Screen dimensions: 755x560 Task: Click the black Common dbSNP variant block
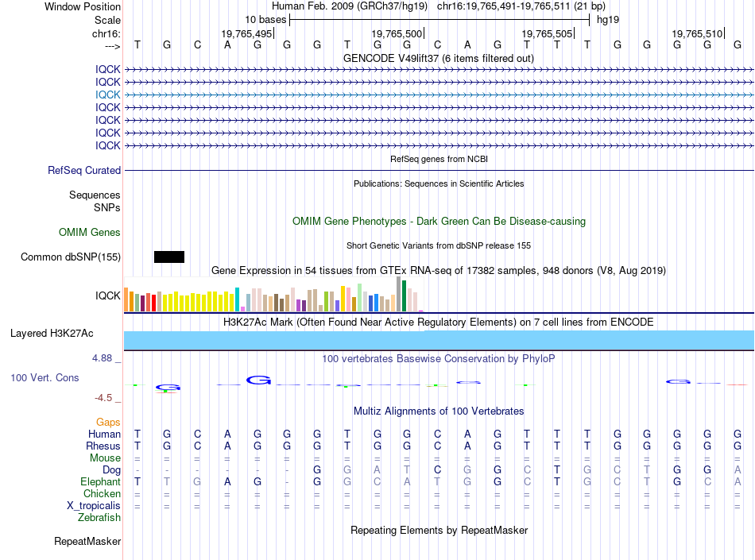click(x=169, y=257)
